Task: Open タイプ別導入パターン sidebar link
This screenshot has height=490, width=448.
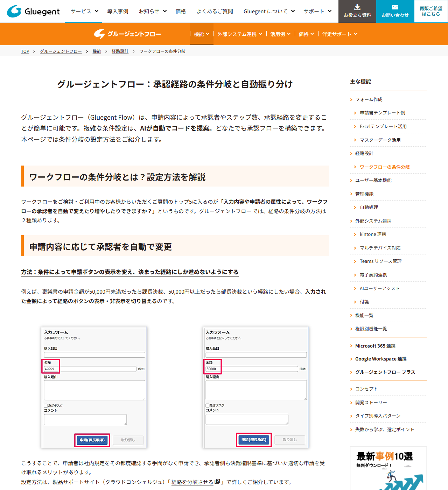Action: pyautogui.click(x=378, y=416)
